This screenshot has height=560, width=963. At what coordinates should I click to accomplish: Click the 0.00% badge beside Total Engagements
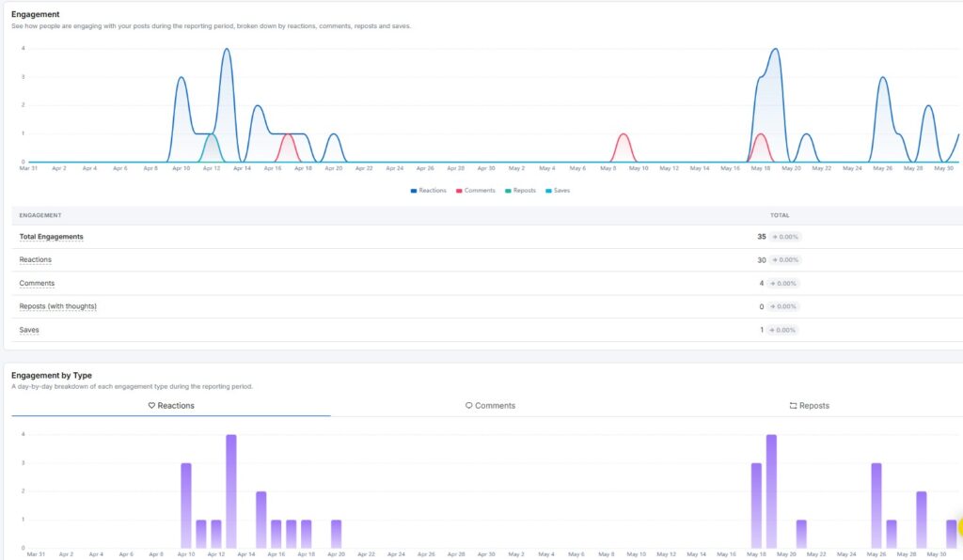(785, 237)
